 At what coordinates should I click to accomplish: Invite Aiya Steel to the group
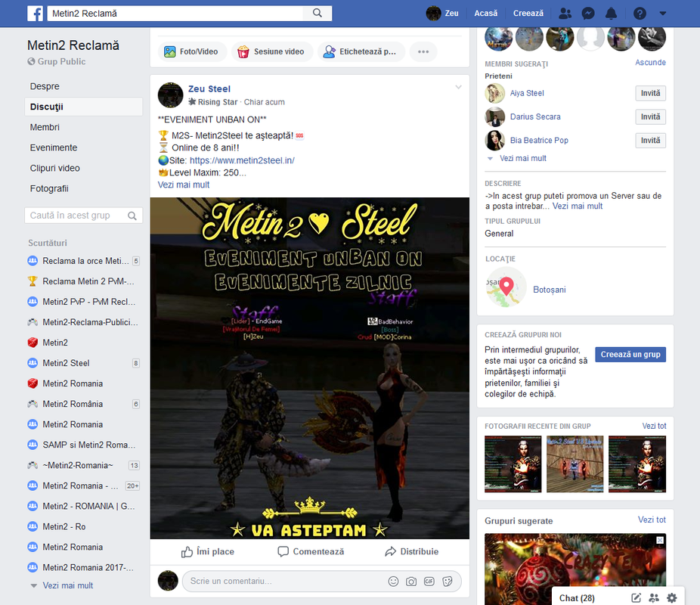coord(650,93)
